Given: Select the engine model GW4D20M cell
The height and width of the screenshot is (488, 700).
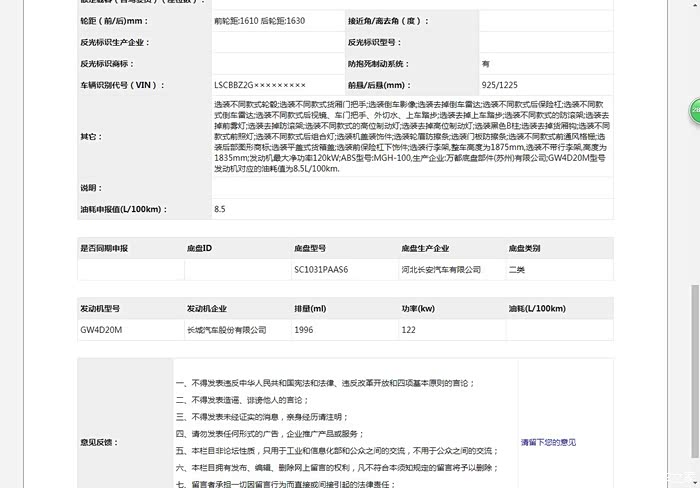Looking at the screenshot, I should [x=101, y=329].
